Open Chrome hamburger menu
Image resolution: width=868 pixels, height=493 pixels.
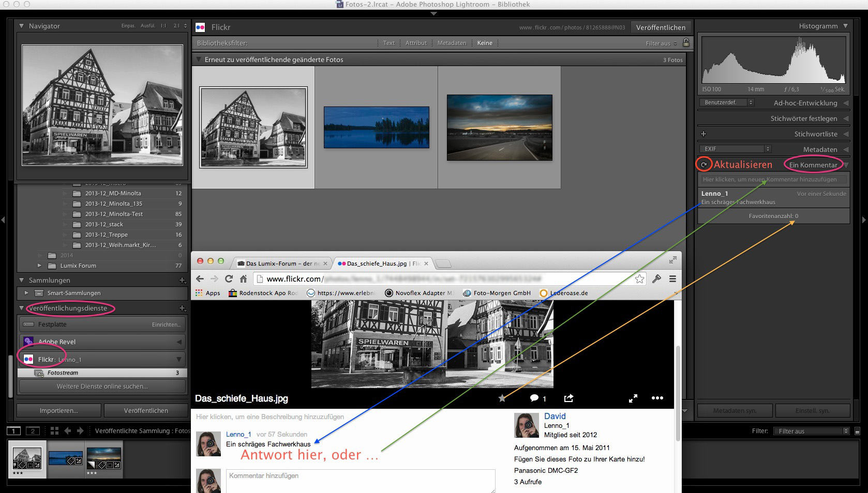point(672,279)
